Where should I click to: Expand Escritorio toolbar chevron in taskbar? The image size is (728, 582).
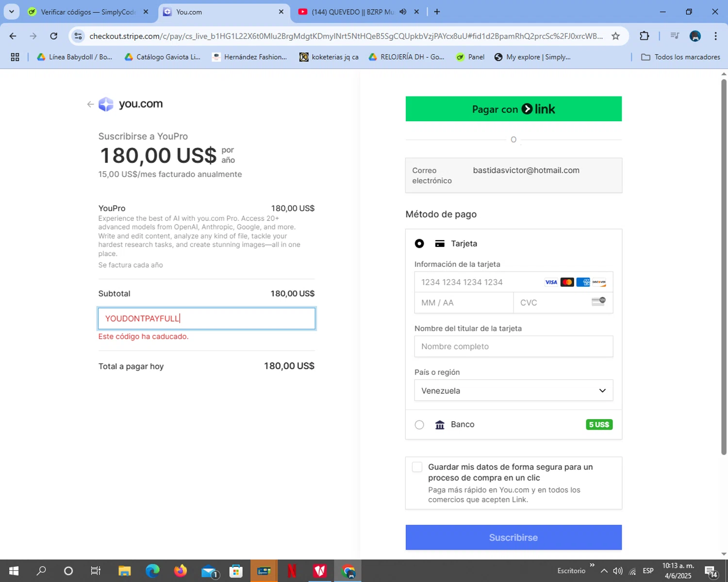coord(592,565)
